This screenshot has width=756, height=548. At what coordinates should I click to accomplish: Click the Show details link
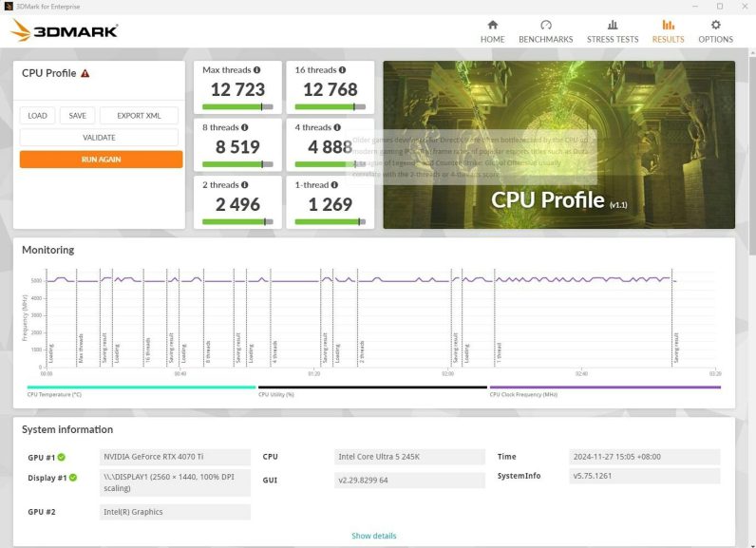coord(373,536)
